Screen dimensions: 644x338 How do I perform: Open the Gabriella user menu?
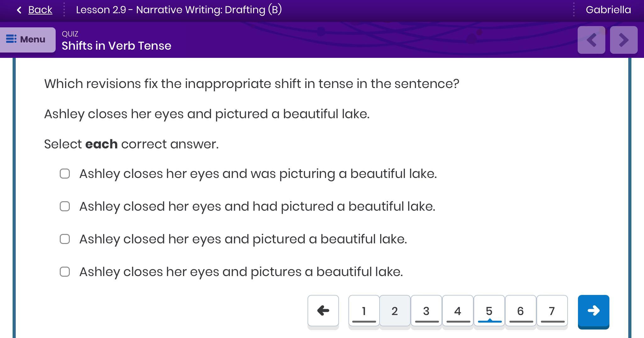pos(608,10)
